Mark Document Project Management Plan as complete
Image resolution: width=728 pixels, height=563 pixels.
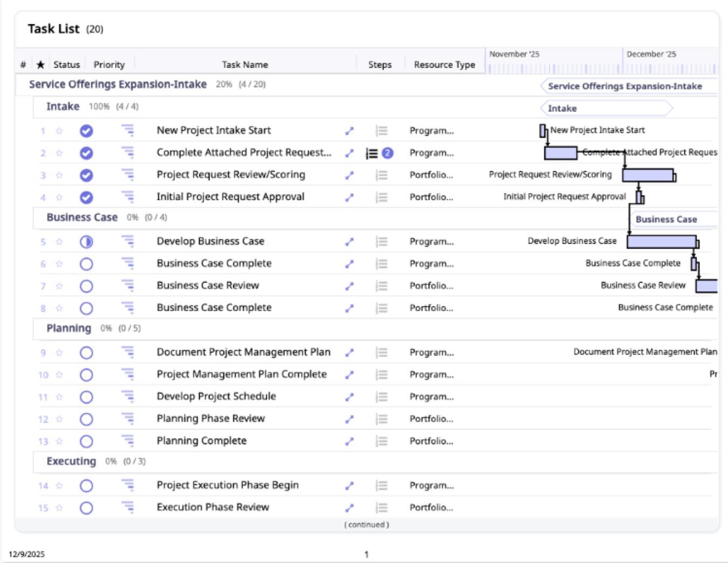[86, 353]
